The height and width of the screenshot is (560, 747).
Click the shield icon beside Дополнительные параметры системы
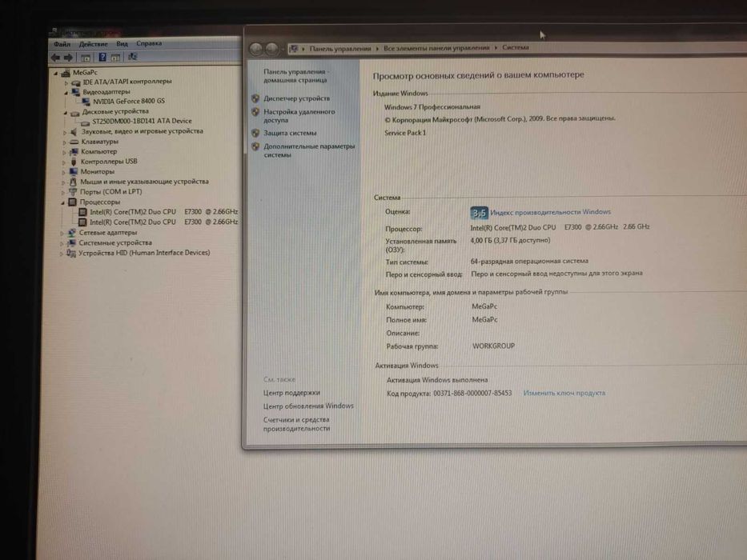pyautogui.click(x=255, y=146)
